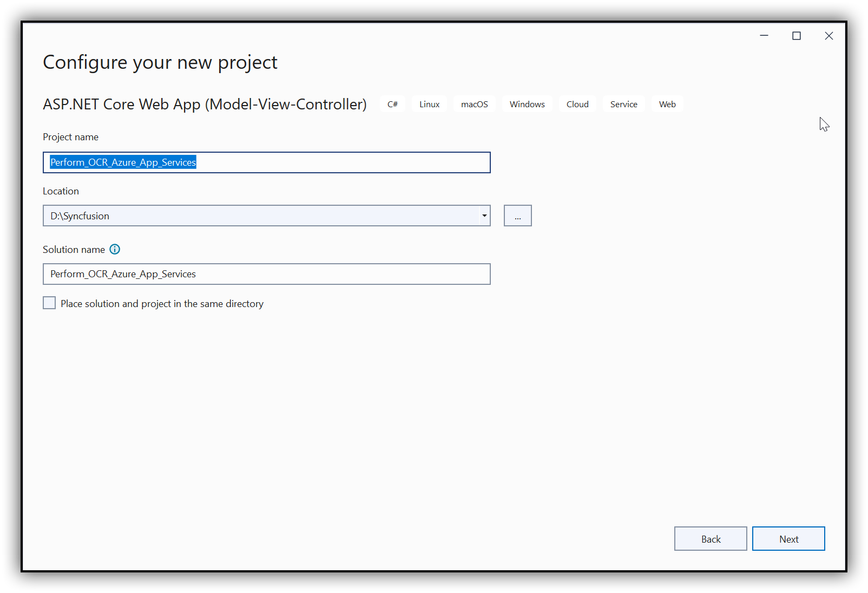
Task: Click the Windows platform tag
Action: (x=527, y=104)
